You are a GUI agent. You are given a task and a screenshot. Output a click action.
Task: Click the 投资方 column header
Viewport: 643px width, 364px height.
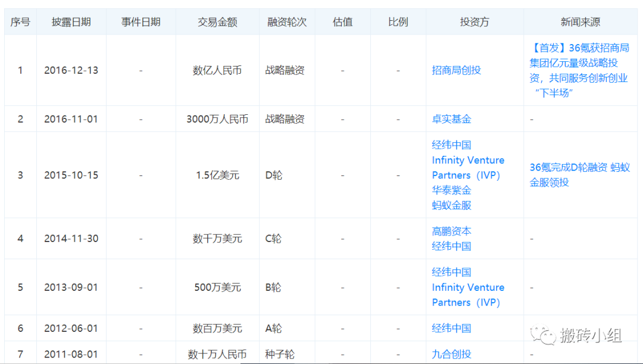pos(475,22)
